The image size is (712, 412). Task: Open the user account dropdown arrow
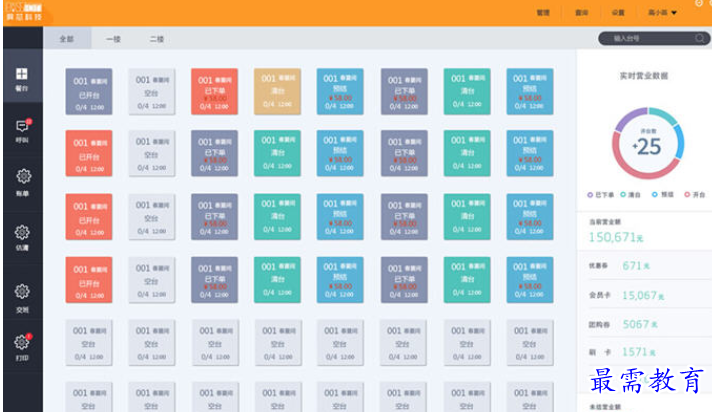pos(674,13)
